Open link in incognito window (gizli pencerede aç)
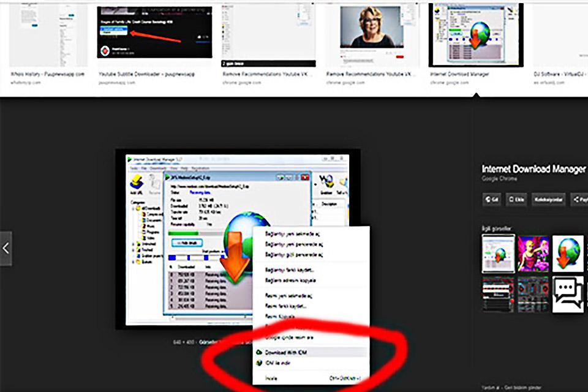 click(311, 255)
